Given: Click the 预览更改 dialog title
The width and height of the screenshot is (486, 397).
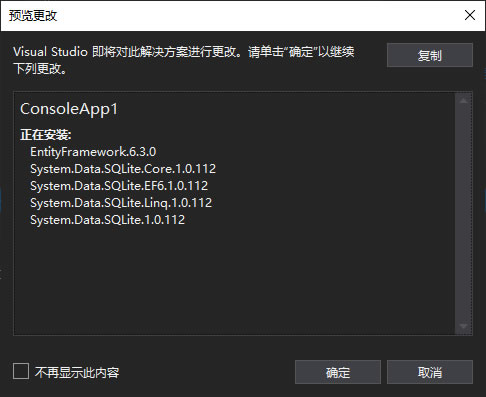Looking at the screenshot, I should click(33, 16).
